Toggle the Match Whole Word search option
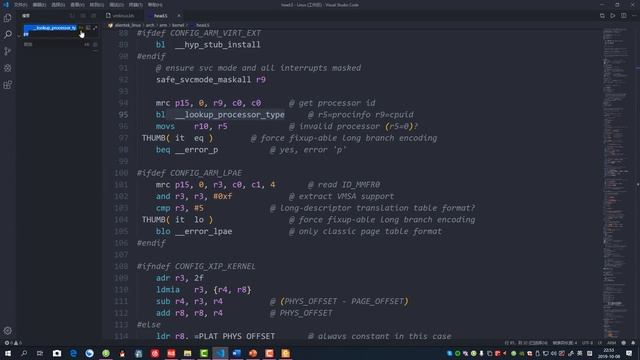Screen dimensions: 640x360 tap(88, 28)
